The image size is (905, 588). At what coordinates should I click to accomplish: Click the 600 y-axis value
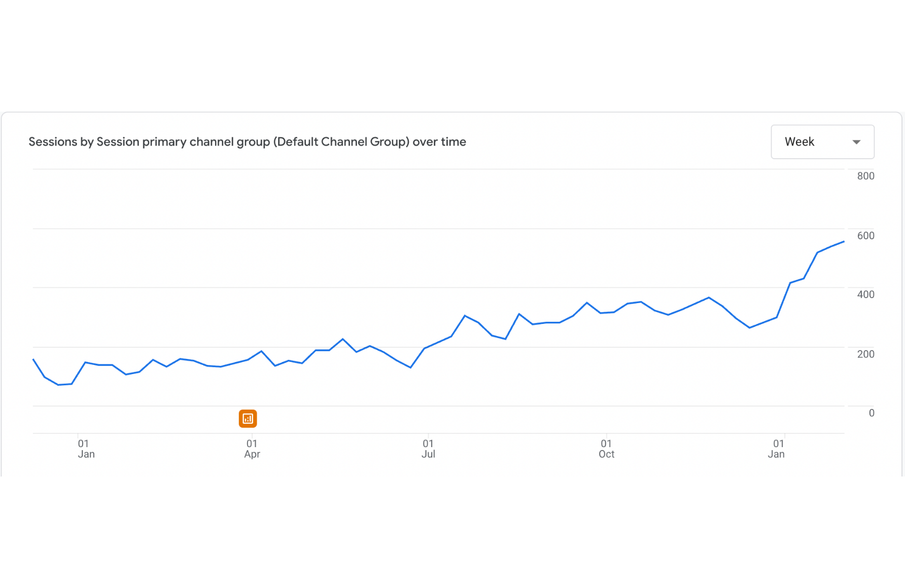coord(865,236)
